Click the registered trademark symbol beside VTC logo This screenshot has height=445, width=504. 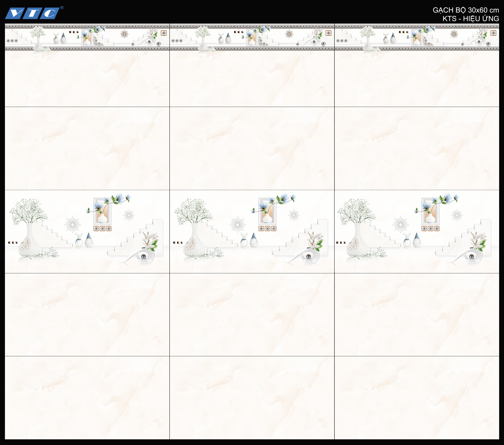62,8
